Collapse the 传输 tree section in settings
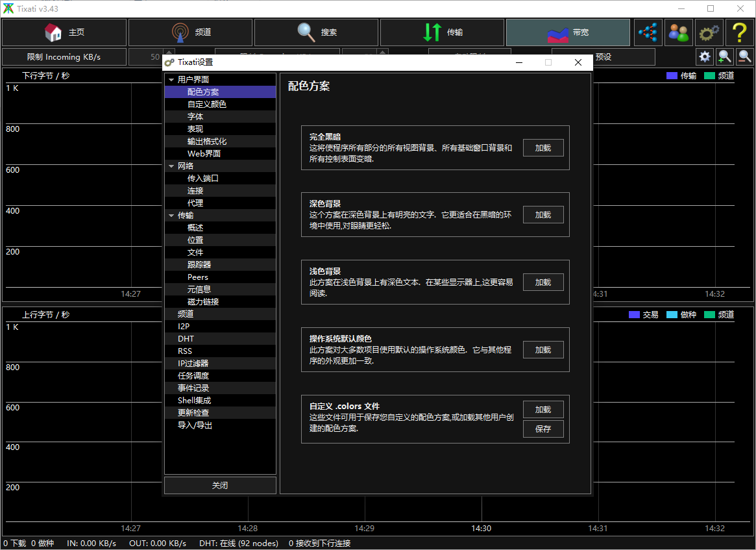 pos(171,216)
